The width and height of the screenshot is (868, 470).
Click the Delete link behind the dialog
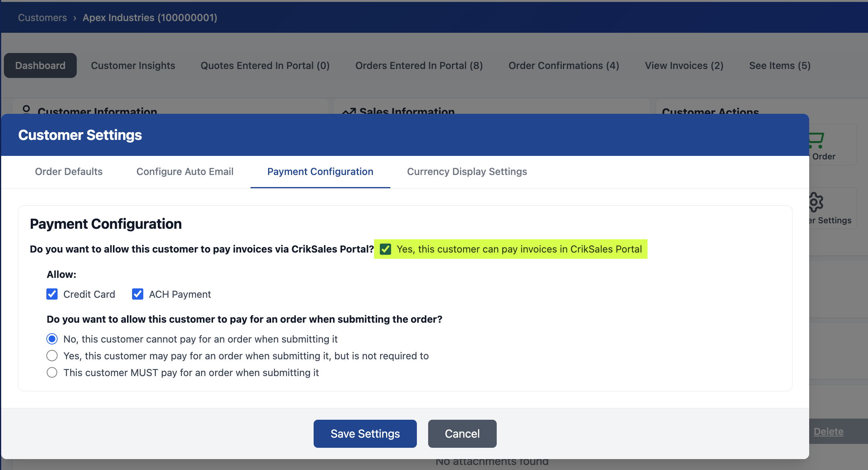828,431
